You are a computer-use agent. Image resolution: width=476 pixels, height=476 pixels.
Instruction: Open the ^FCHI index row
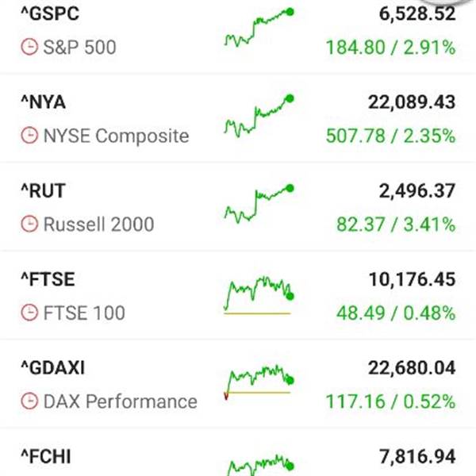pos(44,456)
